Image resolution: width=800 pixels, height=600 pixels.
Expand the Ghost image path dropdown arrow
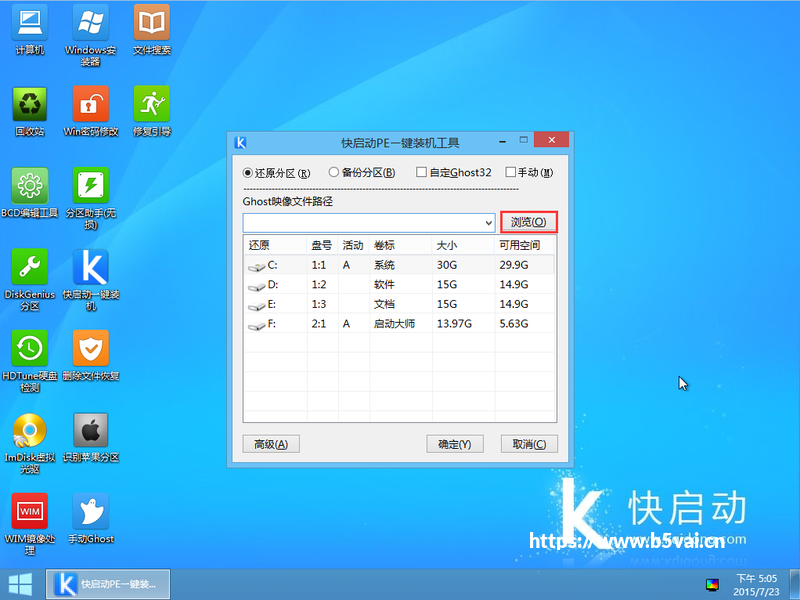(488, 223)
